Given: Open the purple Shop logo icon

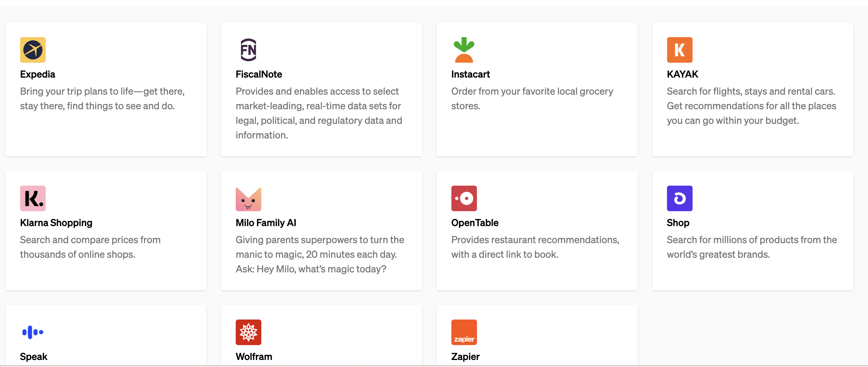Looking at the screenshot, I should [x=679, y=198].
